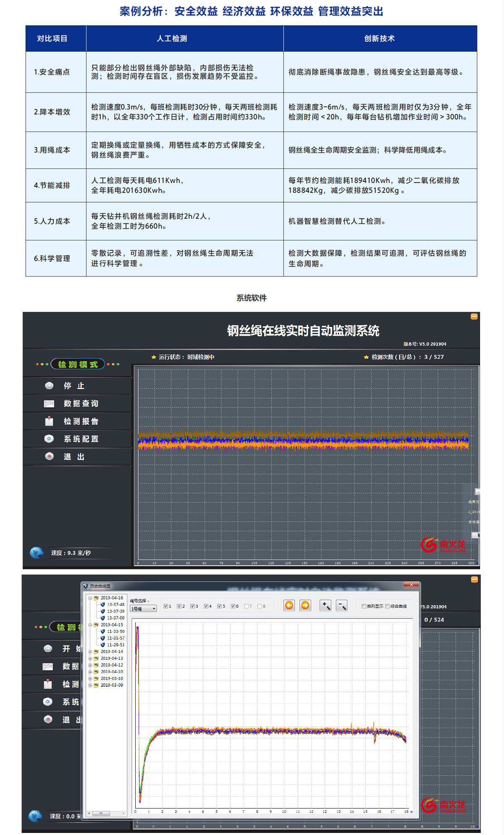This screenshot has width=504, height=835.
Task: Click the orange previous arrow in history dialog
Action: click(x=289, y=605)
